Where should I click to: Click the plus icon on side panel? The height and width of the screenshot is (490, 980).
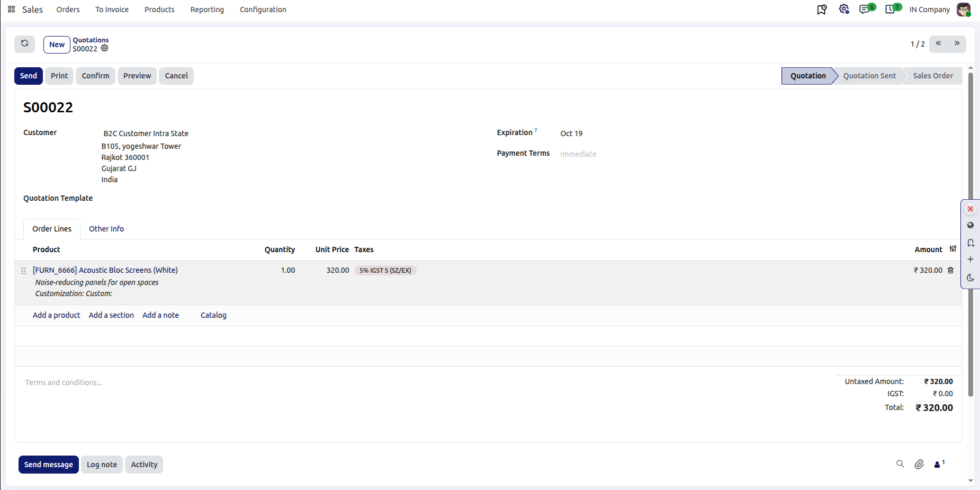click(x=970, y=260)
